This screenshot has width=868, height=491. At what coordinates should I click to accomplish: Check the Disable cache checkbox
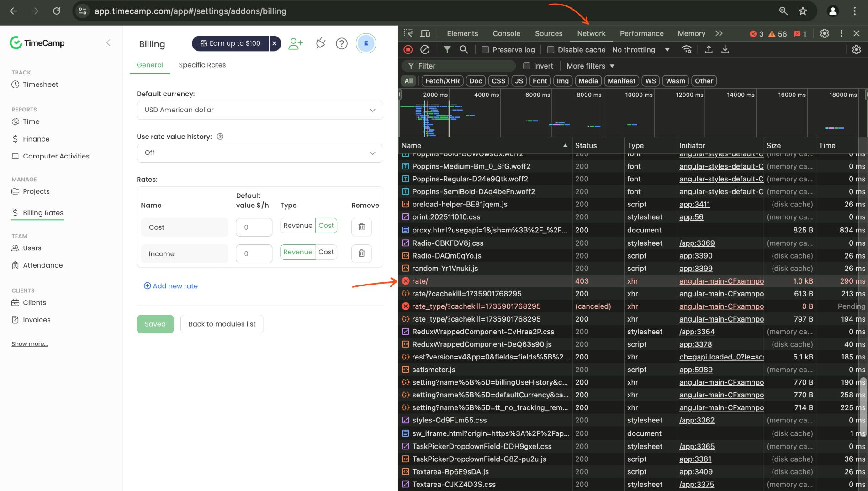550,50
